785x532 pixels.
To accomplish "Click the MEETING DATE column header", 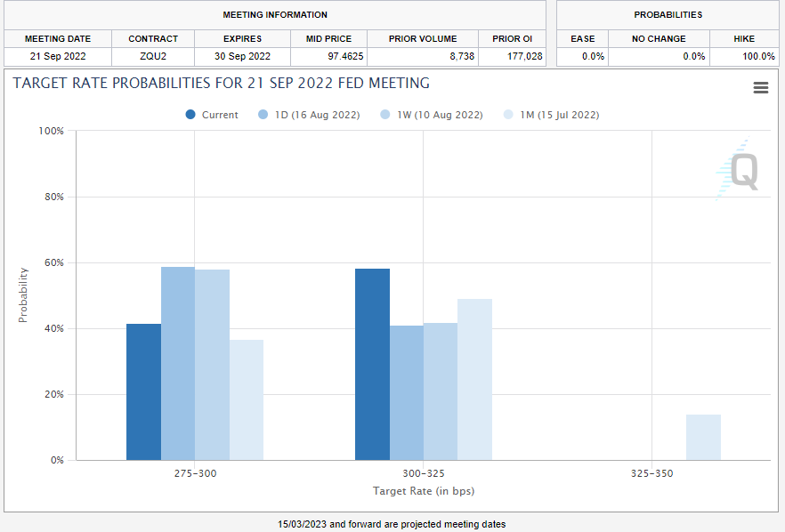I will 58,38.
